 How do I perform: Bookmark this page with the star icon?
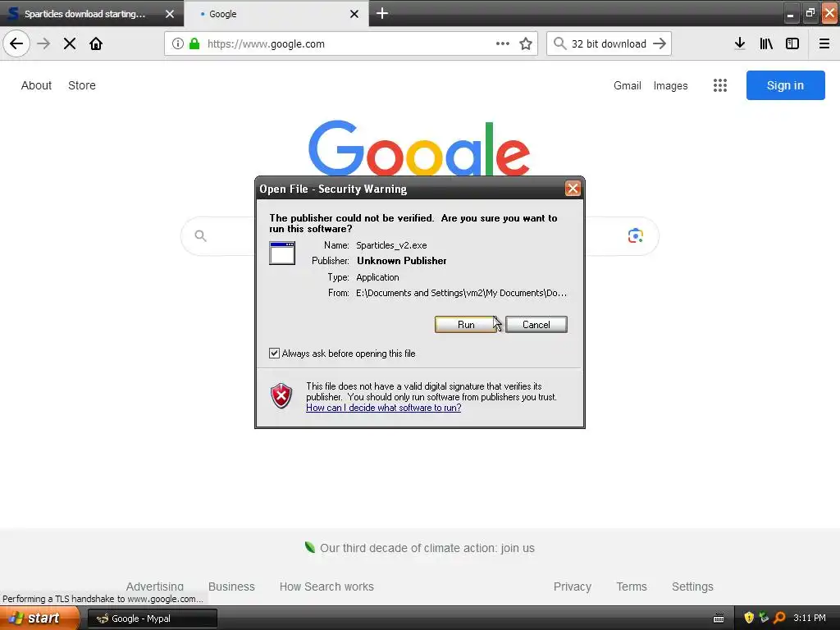tap(526, 44)
